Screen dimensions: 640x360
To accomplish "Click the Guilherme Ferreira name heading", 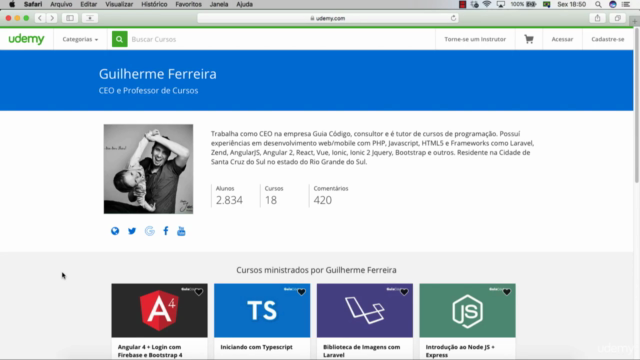I will coord(158,74).
